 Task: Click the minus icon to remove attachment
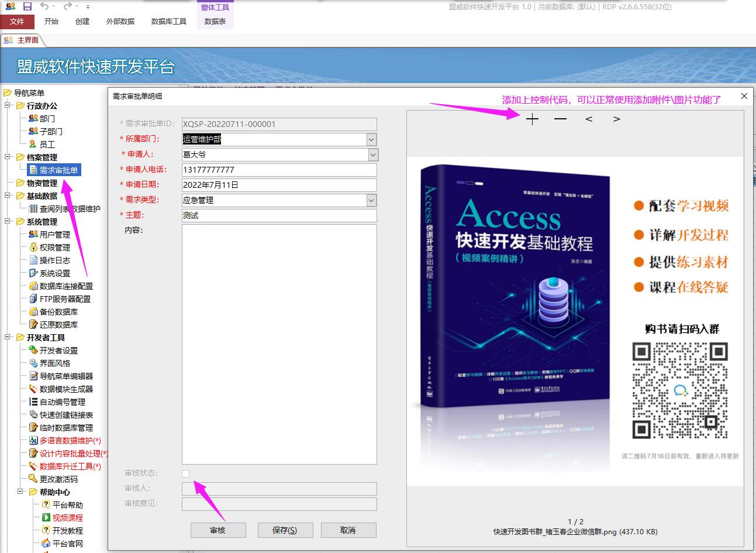click(x=560, y=119)
